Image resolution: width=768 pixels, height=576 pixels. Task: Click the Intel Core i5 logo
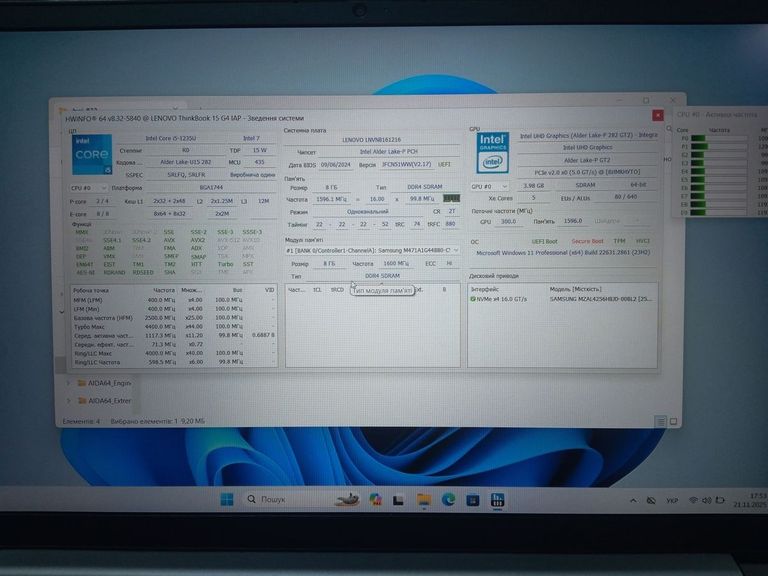point(92,155)
